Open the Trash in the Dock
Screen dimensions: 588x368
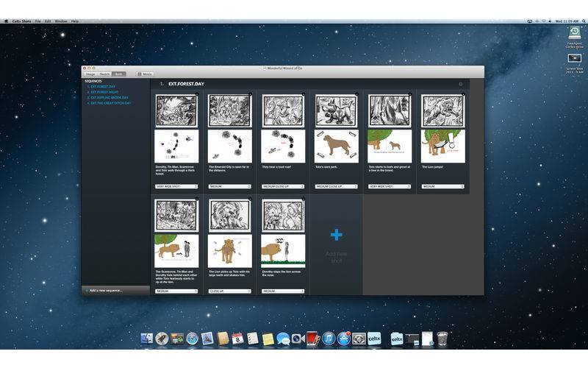(442, 339)
